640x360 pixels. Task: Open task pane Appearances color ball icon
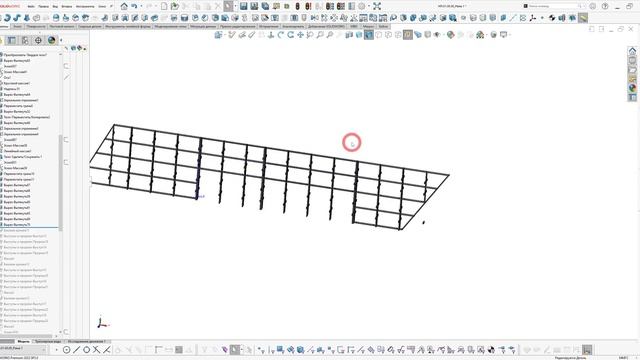pyautogui.click(x=632, y=88)
